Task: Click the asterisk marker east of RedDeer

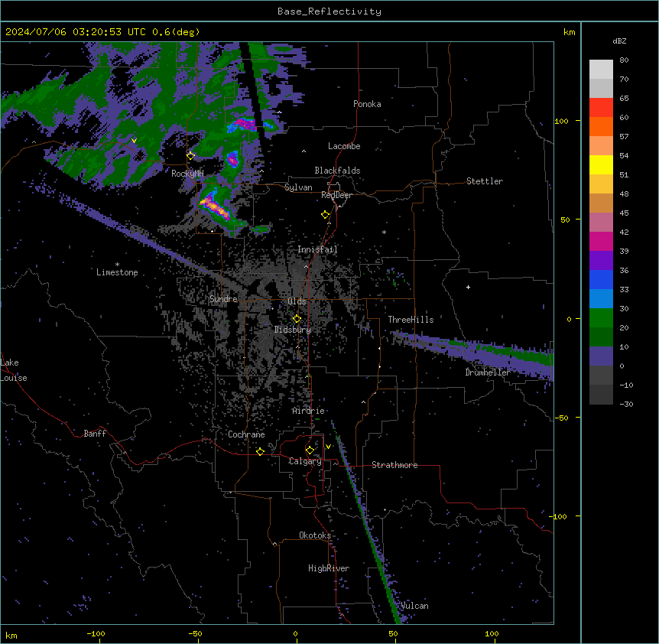Action: [x=384, y=232]
